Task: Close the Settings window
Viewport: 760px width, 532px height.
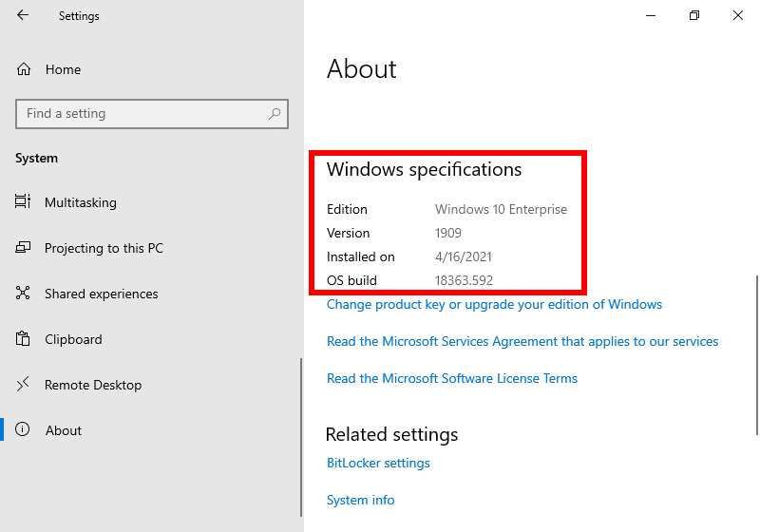Action: click(x=738, y=15)
